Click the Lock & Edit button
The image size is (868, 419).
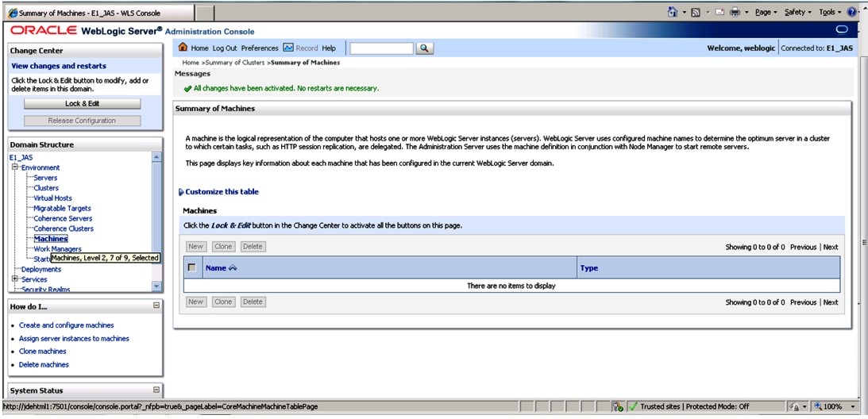(x=82, y=103)
